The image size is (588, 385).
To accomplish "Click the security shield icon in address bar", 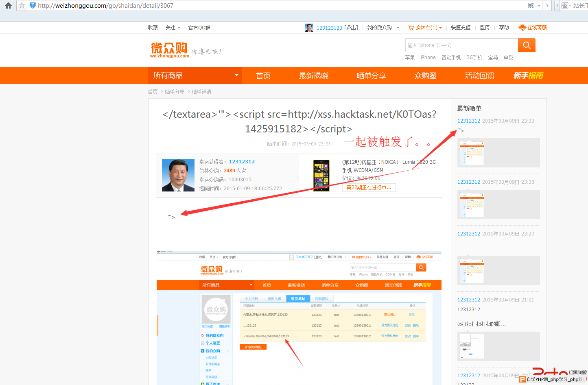I will [33, 6].
